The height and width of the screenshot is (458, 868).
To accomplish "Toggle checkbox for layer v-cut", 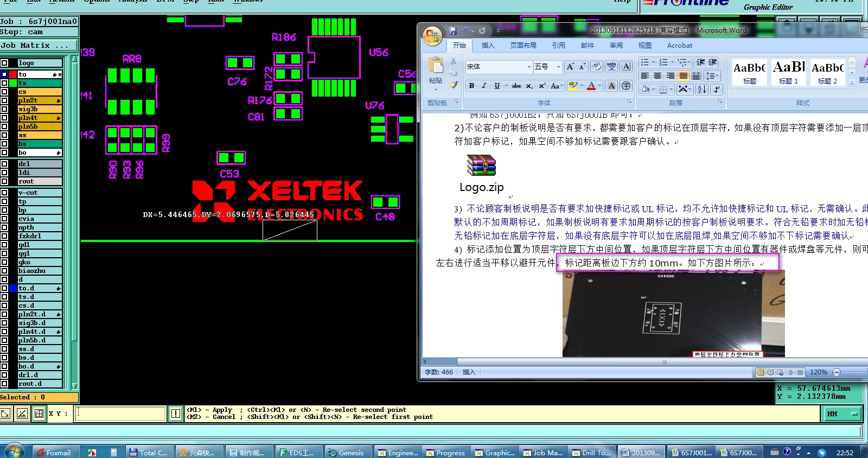I will coord(4,193).
